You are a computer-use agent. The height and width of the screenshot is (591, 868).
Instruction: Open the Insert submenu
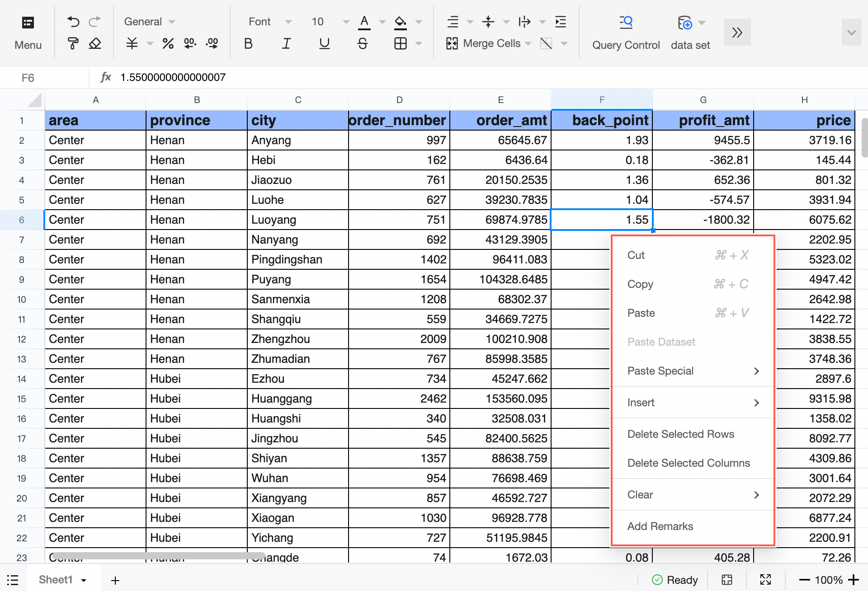click(693, 403)
